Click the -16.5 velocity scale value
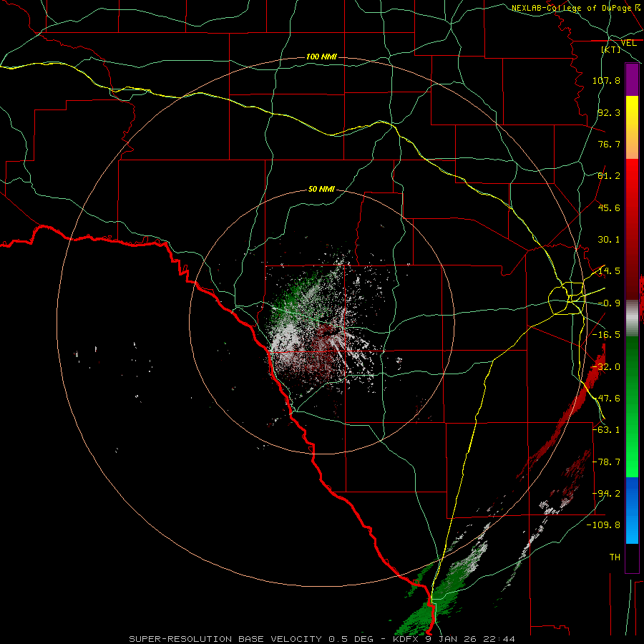The height and width of the screenshot is (644, 644). click(x=606, y=335)
